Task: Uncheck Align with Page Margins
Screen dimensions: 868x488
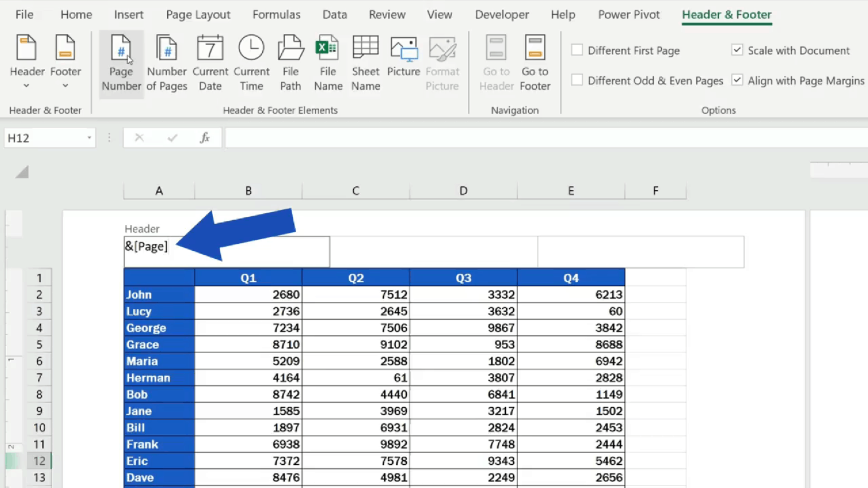Action: (x=737, y=80)
